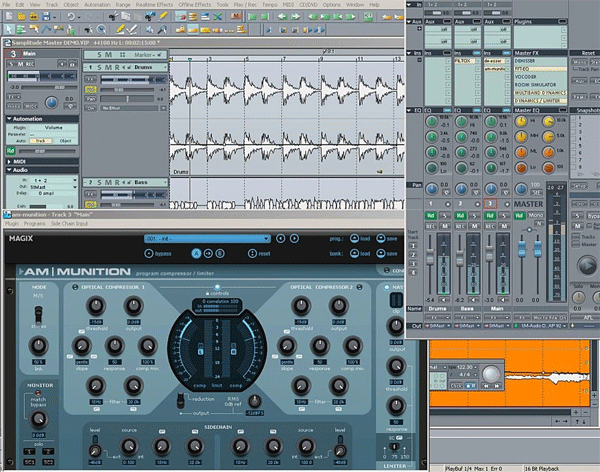Image resolution: width=600 pixels, height=472 pixels.
Task: Click the blue X crossfade icon
Action: (x=218, y=16)
